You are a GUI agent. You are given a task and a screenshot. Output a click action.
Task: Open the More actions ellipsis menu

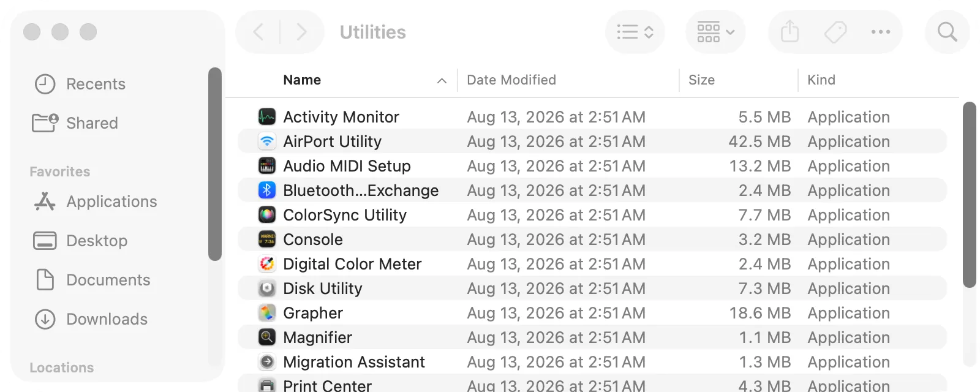[x=880, y=32]
